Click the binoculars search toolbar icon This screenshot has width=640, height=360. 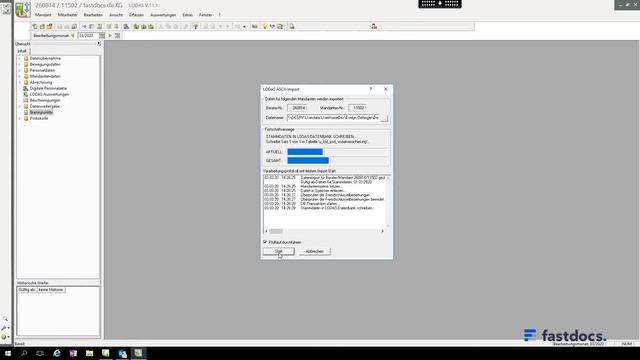(255, 27)
